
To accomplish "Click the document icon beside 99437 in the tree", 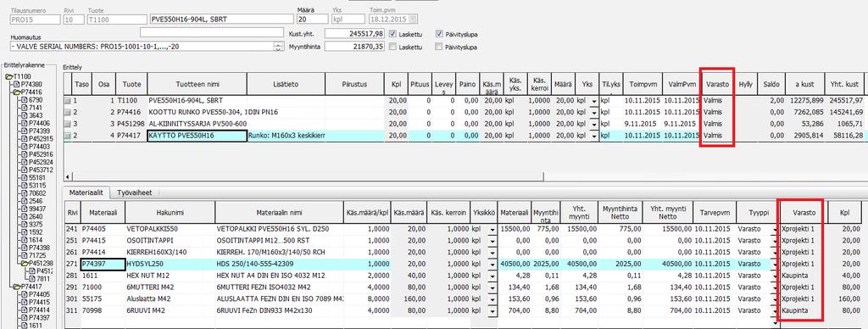I will pyautogui.click(x=25, y=209).
